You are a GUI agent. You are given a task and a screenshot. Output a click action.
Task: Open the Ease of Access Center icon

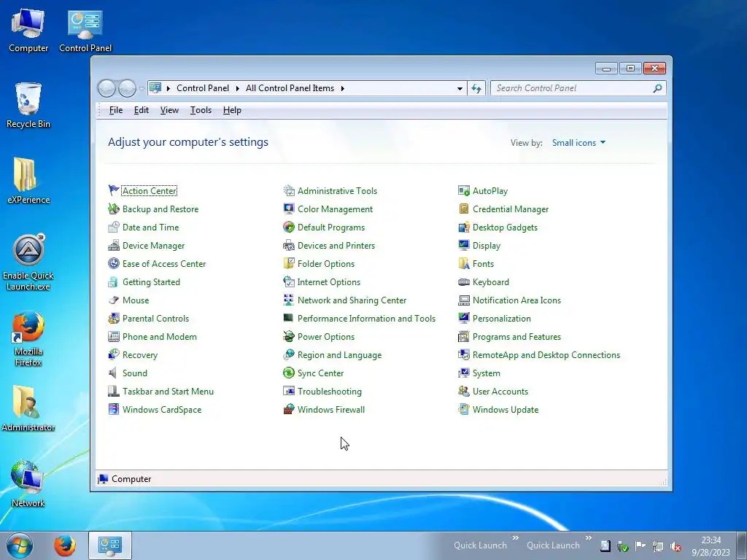(x=113, y=263)
